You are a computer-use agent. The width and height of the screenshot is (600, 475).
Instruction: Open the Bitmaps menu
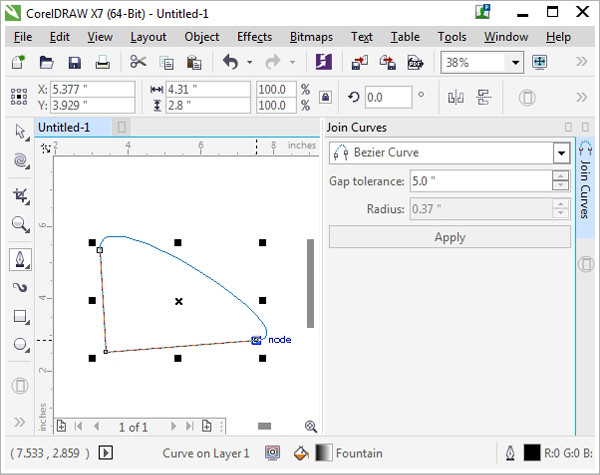pyautogui.click(x=311, y=37)
